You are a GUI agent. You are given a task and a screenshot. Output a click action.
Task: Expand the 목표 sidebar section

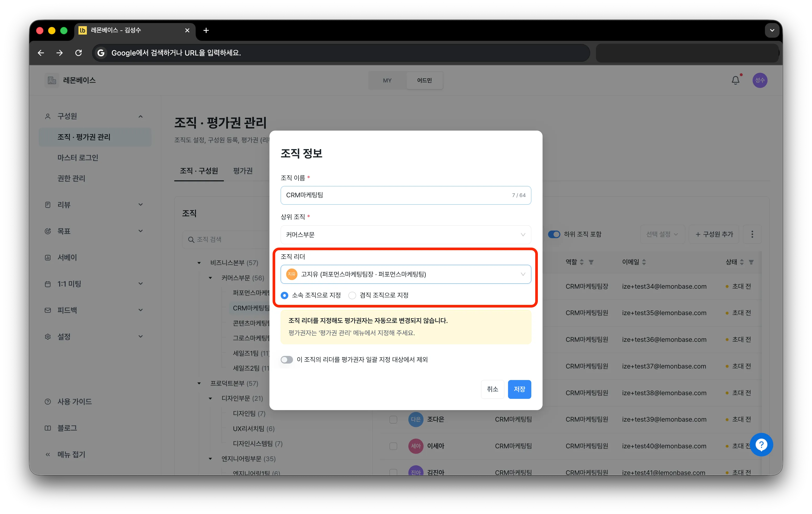[x=141, y=231]
